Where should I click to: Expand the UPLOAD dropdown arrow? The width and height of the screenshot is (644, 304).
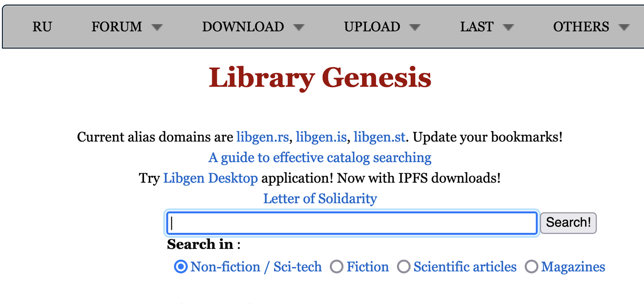[x=415, y=27]
